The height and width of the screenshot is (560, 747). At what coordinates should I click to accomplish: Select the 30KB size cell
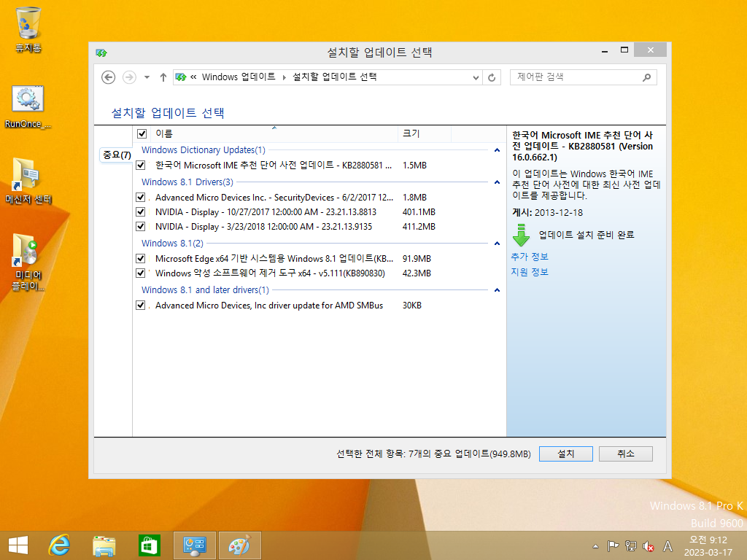pyautogui.click(x=412, y=306)
